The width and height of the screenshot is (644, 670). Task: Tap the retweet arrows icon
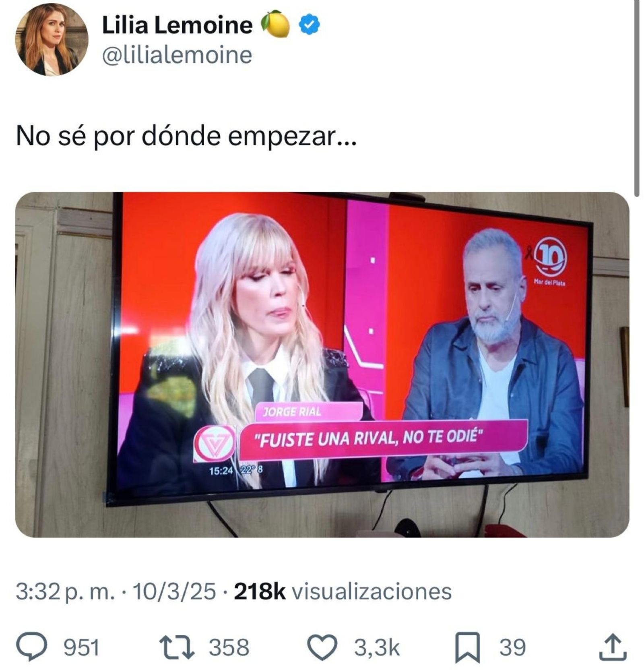point(177,647)
